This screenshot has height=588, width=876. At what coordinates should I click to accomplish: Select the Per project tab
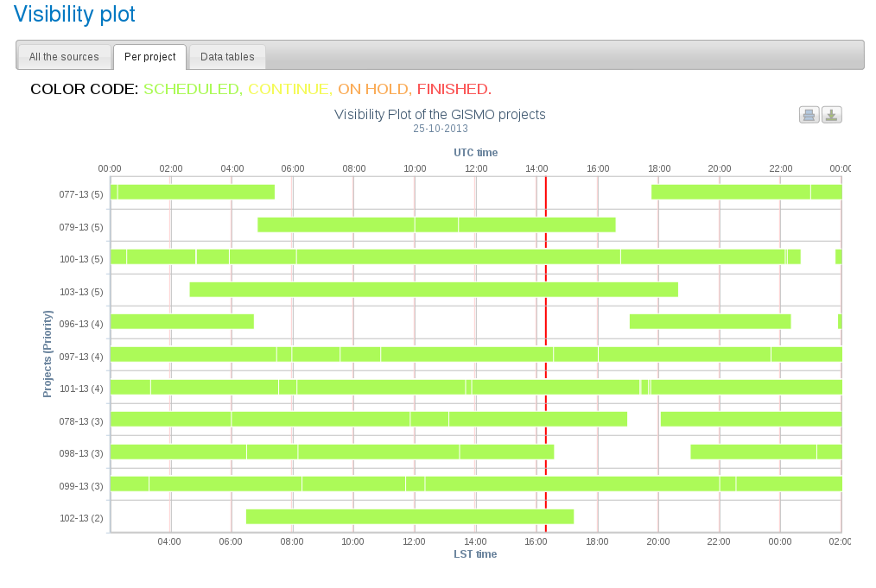[x=149, y=57]
